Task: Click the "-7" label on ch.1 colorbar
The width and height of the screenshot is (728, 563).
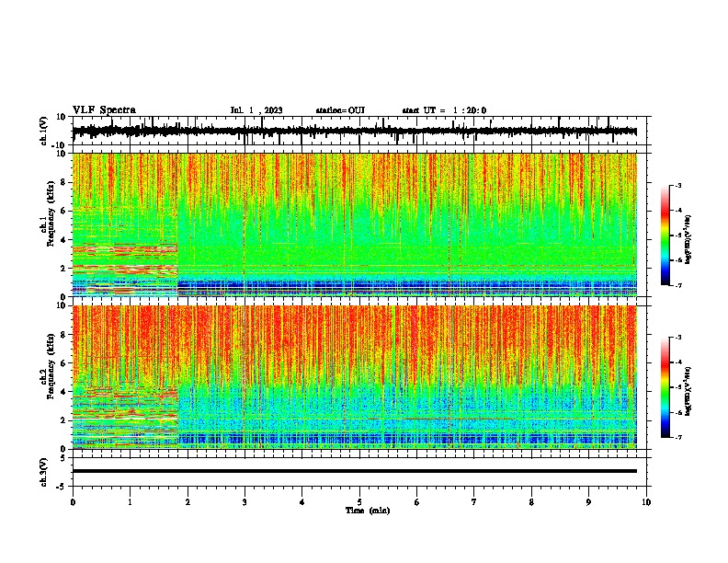Action: [678, 285]
